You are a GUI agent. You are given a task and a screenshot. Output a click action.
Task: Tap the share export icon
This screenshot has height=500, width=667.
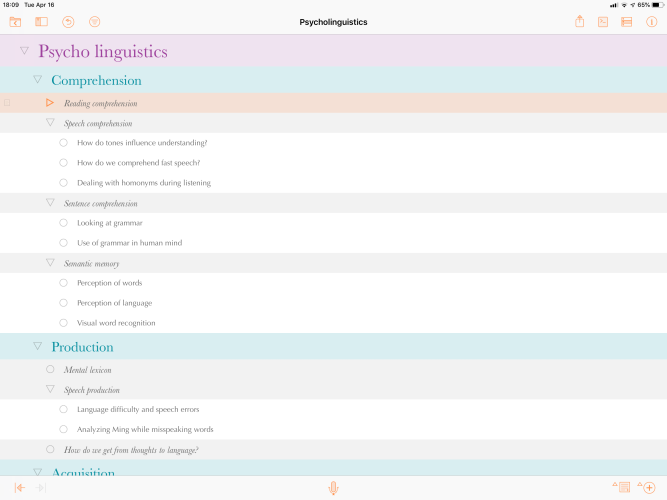[579, 21]
